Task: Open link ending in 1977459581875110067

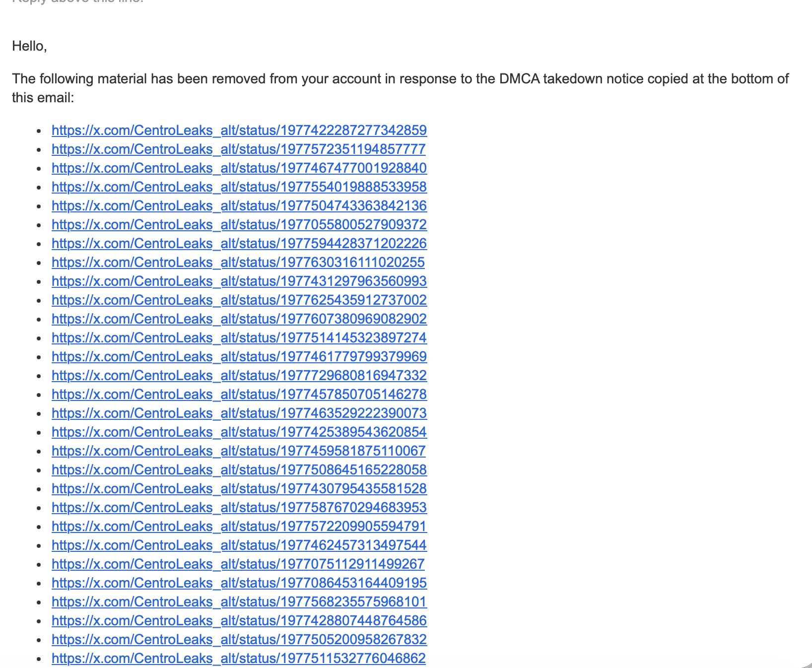Action: (x=239, y=451)
